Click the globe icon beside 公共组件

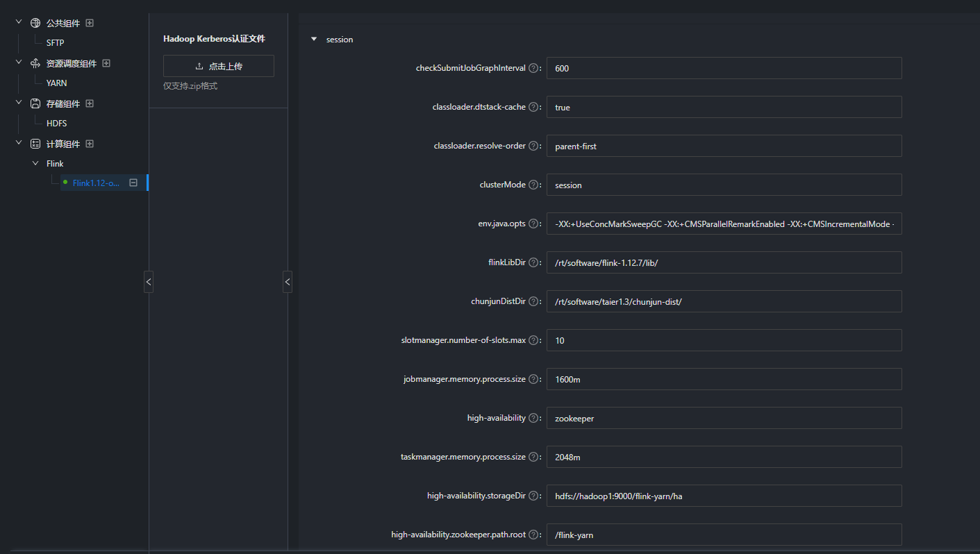pos(35,22)
